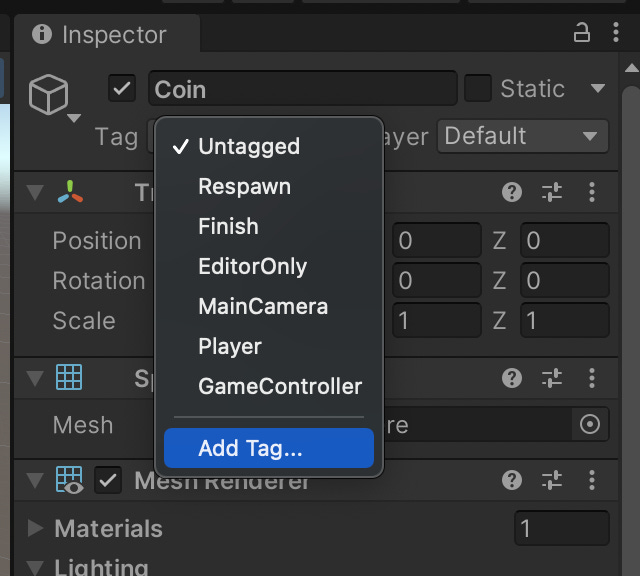Image resolution: width=640 pixels, height=576 pixels.
Task: Select the GameController tag
Action: click(269, 386)
